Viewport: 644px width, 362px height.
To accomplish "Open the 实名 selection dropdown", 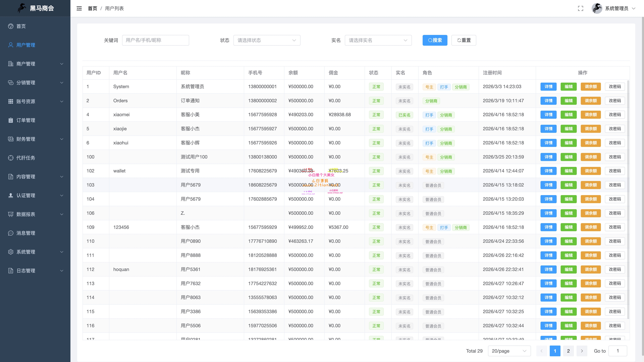I will [x=378, y=40].
